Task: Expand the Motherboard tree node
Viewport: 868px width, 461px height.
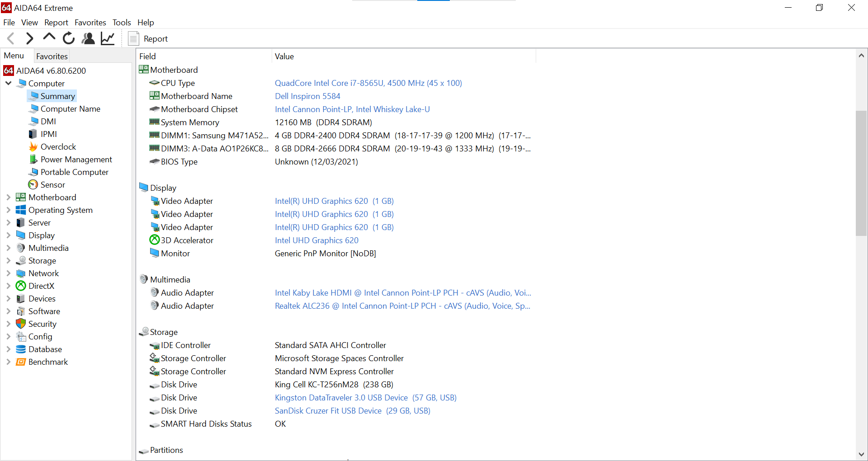Action: [x=8, y=198]
